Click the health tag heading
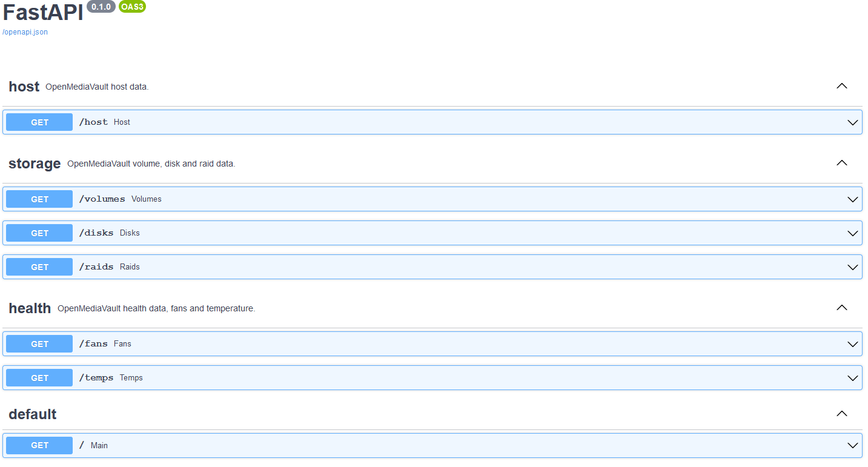 30,308
